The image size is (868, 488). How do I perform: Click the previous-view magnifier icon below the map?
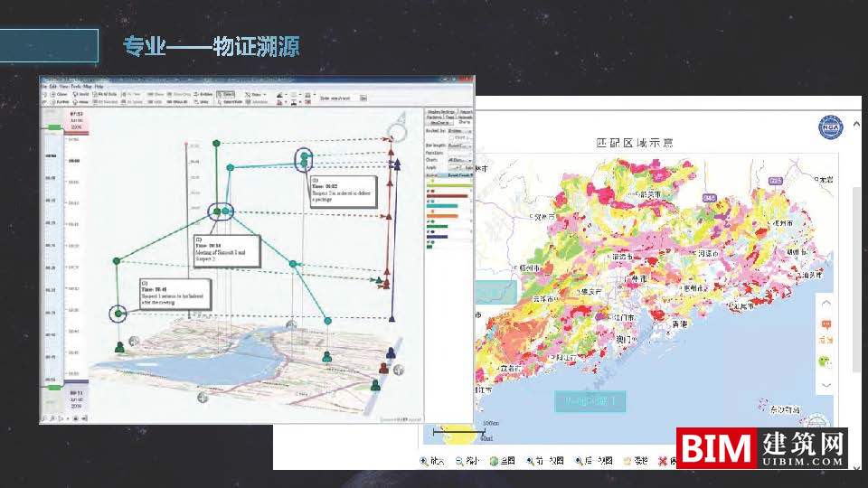[530, 461]
